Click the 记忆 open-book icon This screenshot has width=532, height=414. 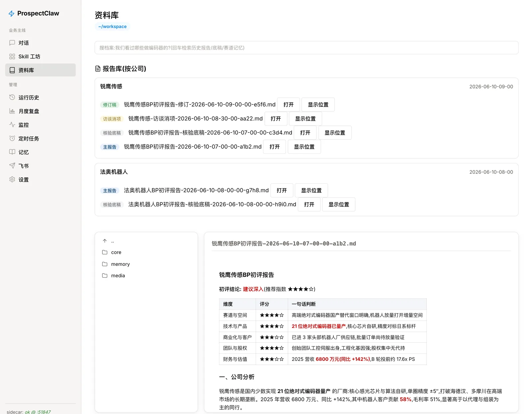(x=12, y=152)
